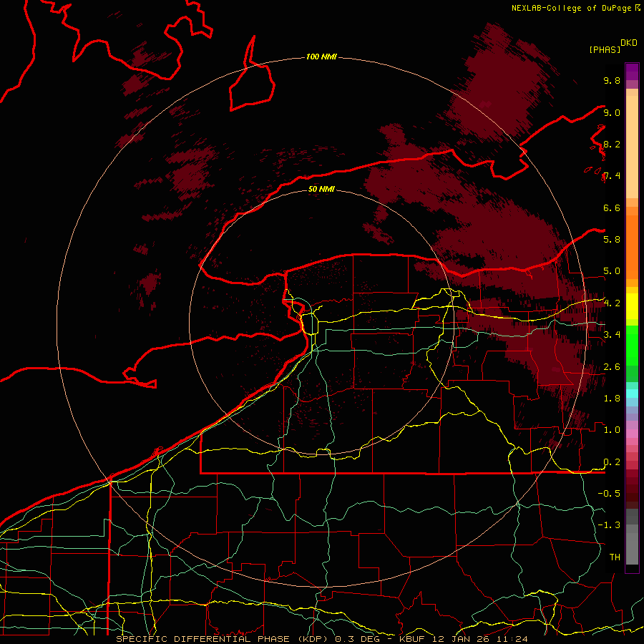Pick the cyan band beside 1.8 label
Viewport: 644px width, 644px height.
[632, 394]
